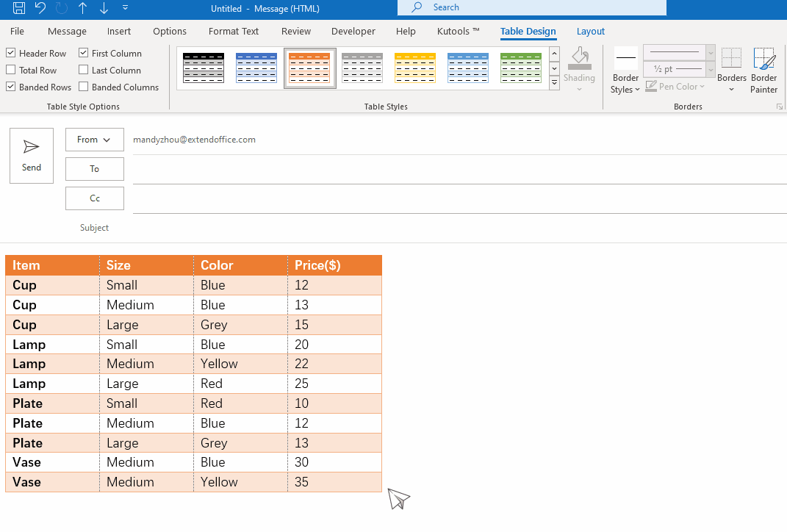Viewport: 787px width, 532px height.
Task: Select the blue grid table style
Action: click(256, 68)
